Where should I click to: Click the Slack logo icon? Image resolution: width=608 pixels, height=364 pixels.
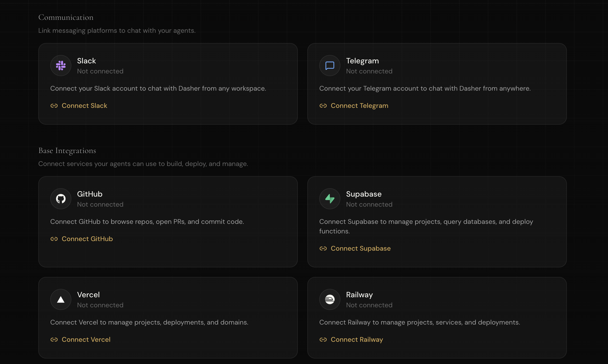[x=61, y=66]
